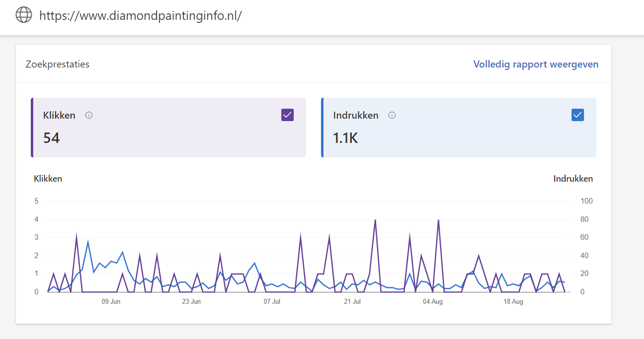
Task: Uncheck the purple Klikken checkbox
Action: click(x=287, y=115)
